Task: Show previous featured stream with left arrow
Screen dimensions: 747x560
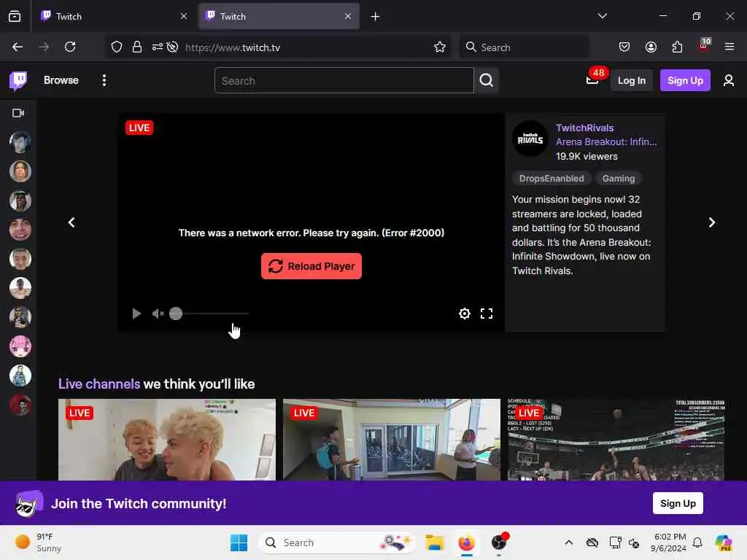Action: click(71, 222)
